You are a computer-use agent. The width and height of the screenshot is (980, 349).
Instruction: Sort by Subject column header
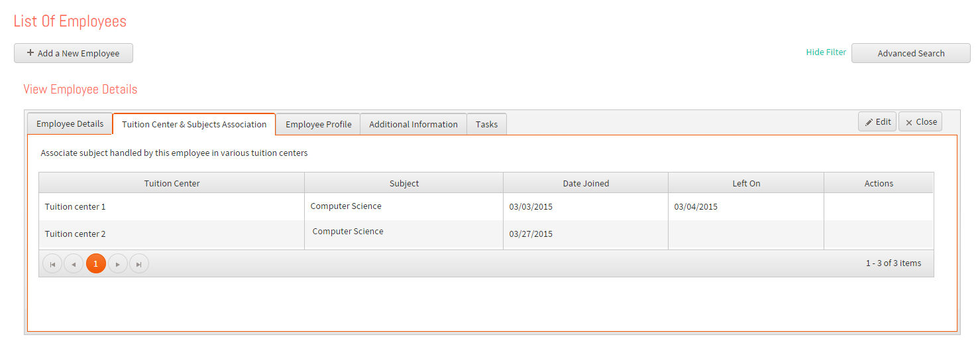tap(404, 183)
